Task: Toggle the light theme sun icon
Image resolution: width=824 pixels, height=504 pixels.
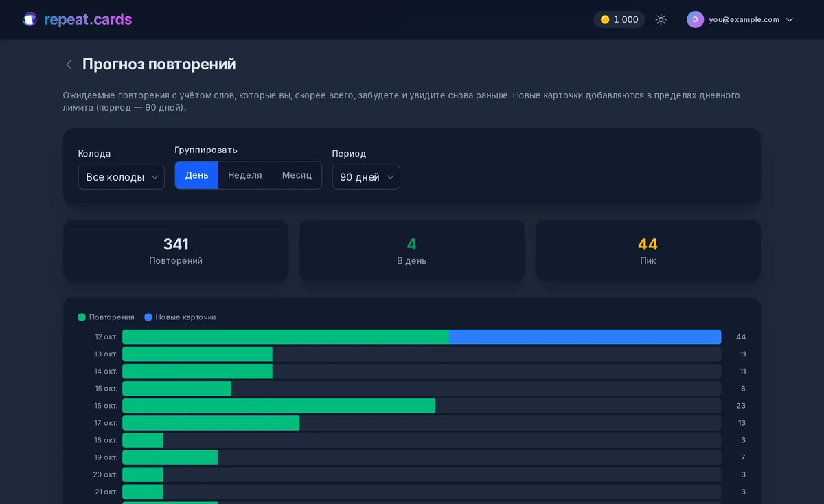Action: 661,20
